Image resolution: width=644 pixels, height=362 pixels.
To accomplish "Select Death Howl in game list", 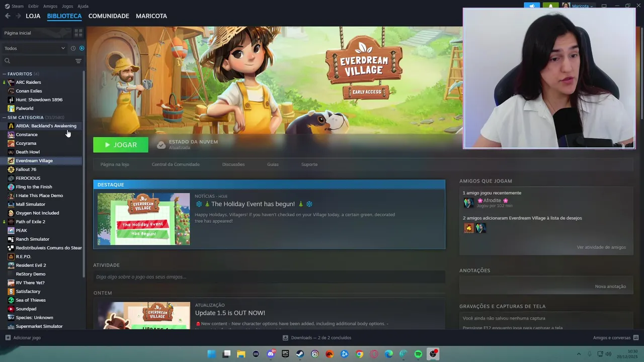I will (28, 152).
